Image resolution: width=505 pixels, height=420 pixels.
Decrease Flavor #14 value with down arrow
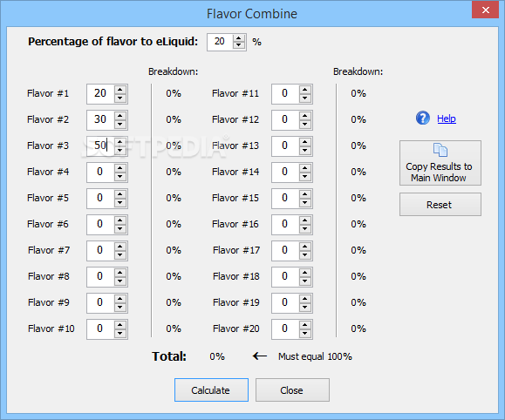click(305, 177)
